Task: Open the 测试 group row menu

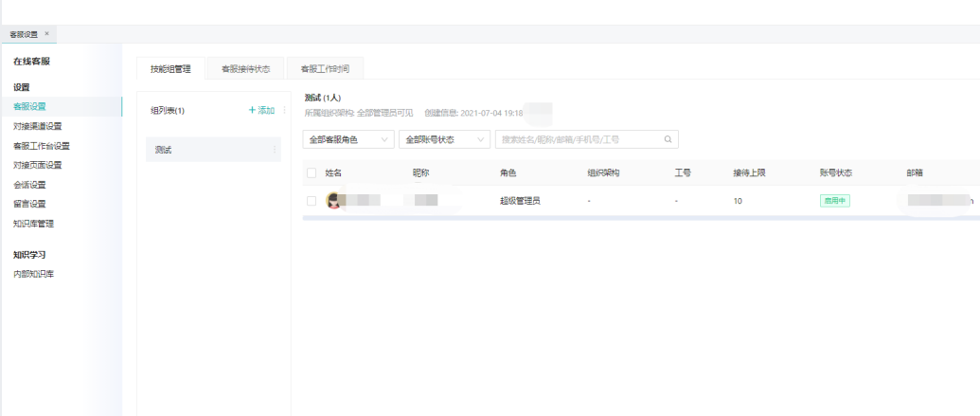Action: coord(274,150)
